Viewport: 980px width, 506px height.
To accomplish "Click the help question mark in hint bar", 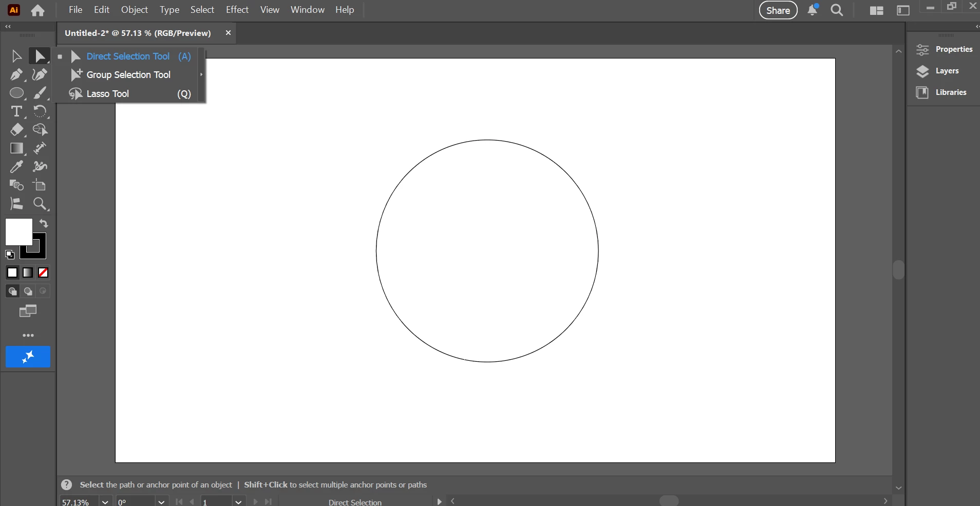I will tap(67, 484).
